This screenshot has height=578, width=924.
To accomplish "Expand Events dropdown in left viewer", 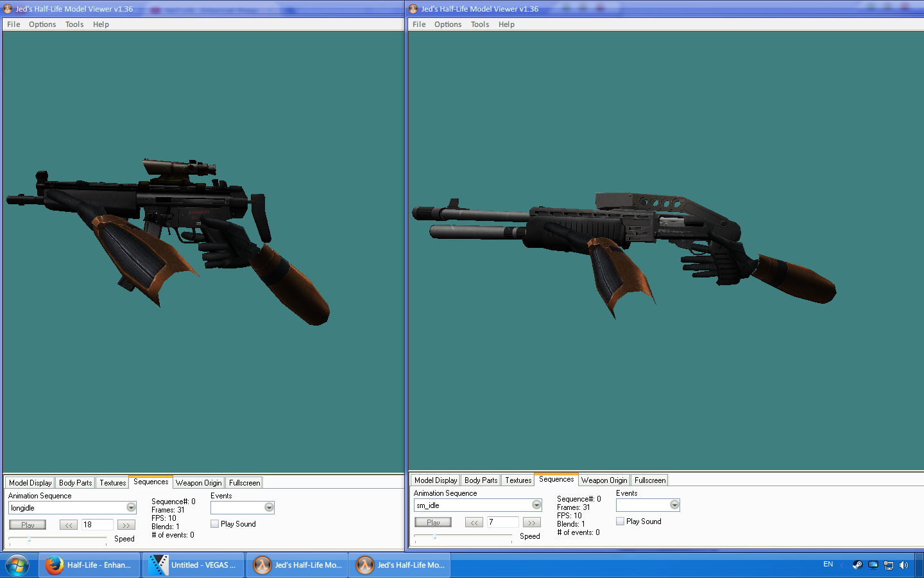I will 269,507.
